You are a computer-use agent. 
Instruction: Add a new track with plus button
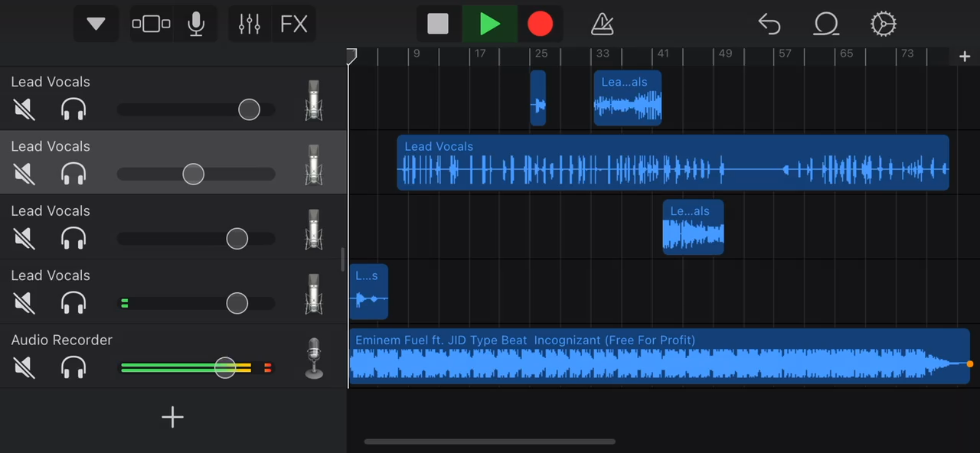coord(173,417)
